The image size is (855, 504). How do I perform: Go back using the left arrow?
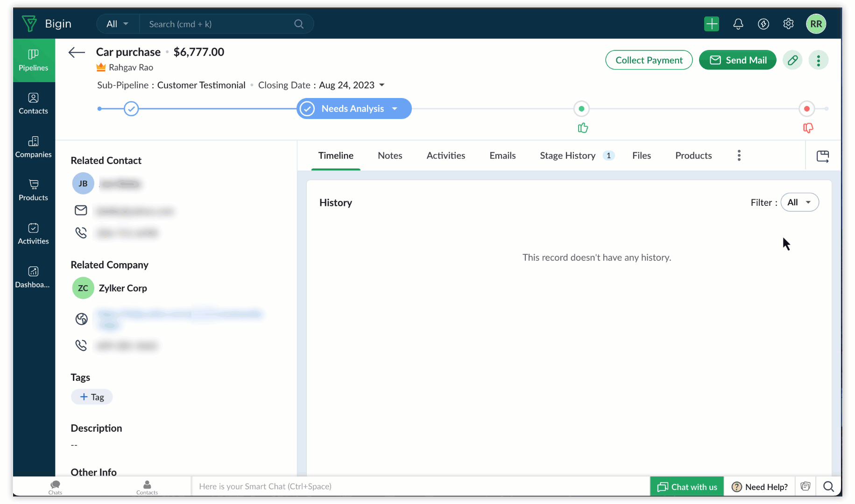point(77,52)
